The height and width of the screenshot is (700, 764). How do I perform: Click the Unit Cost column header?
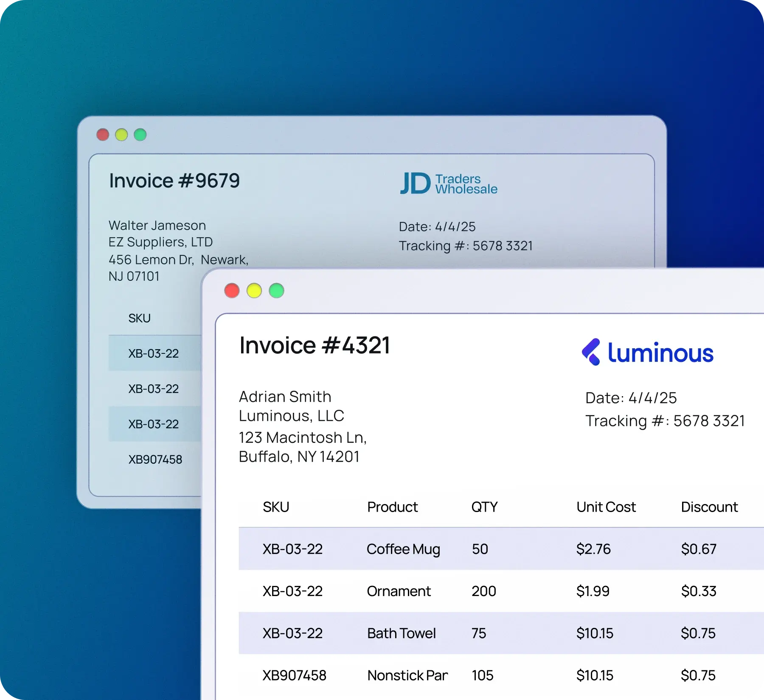pos(606,507)
